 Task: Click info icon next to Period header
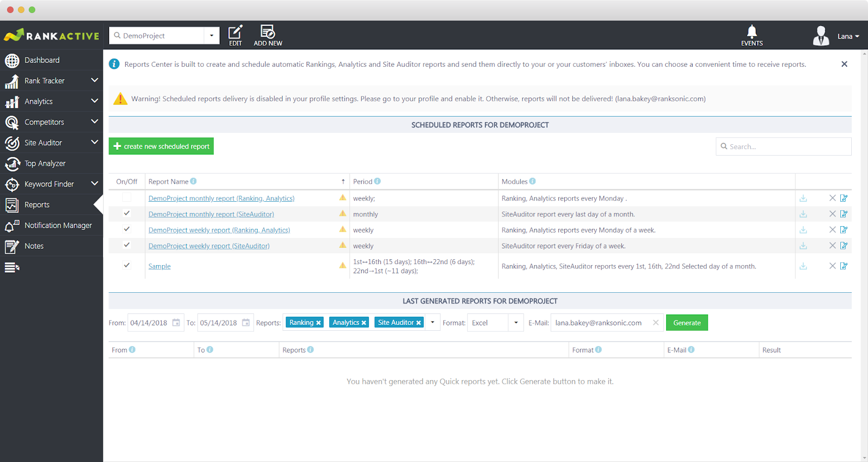tap(378, 181)
